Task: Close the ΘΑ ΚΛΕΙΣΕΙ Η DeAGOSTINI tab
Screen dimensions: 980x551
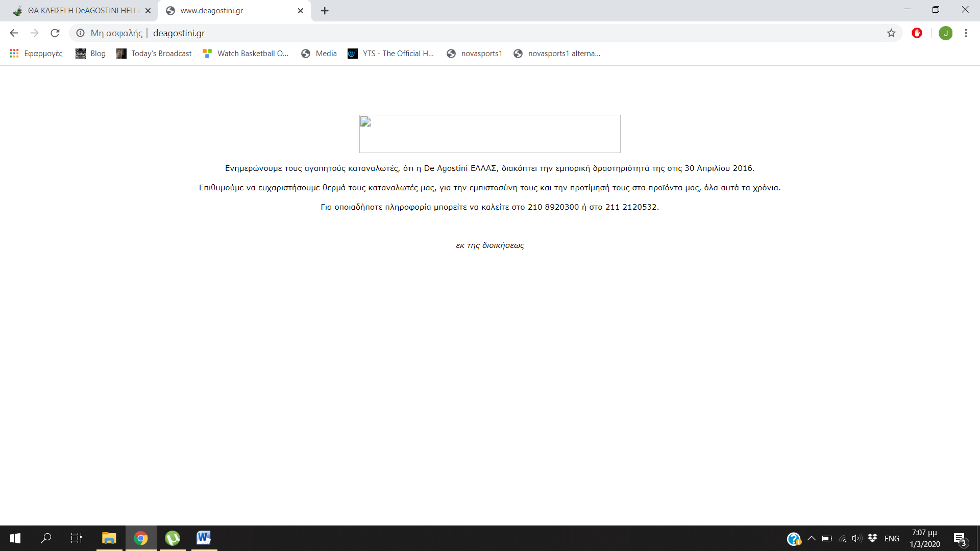Action: (148, 11)
